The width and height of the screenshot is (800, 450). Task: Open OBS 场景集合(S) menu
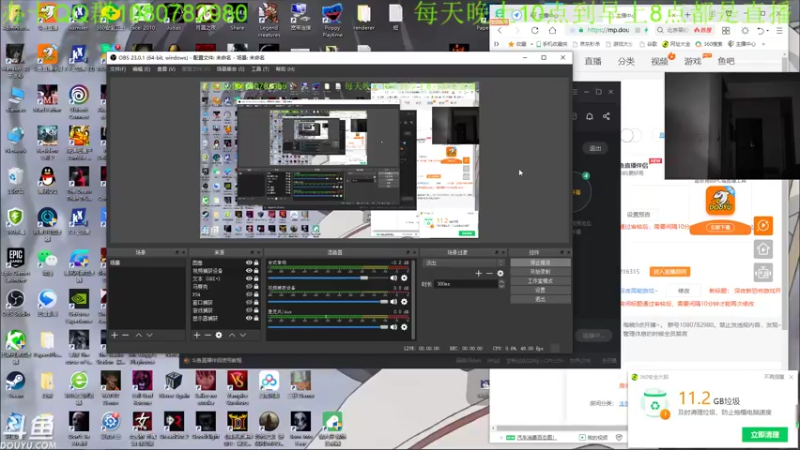click(x=231, y=69)
